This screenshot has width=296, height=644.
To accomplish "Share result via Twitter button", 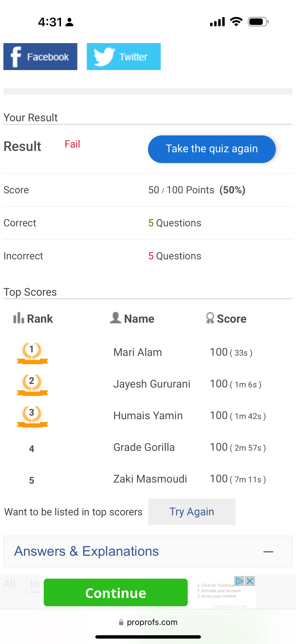I will click(x=124, y=57).
